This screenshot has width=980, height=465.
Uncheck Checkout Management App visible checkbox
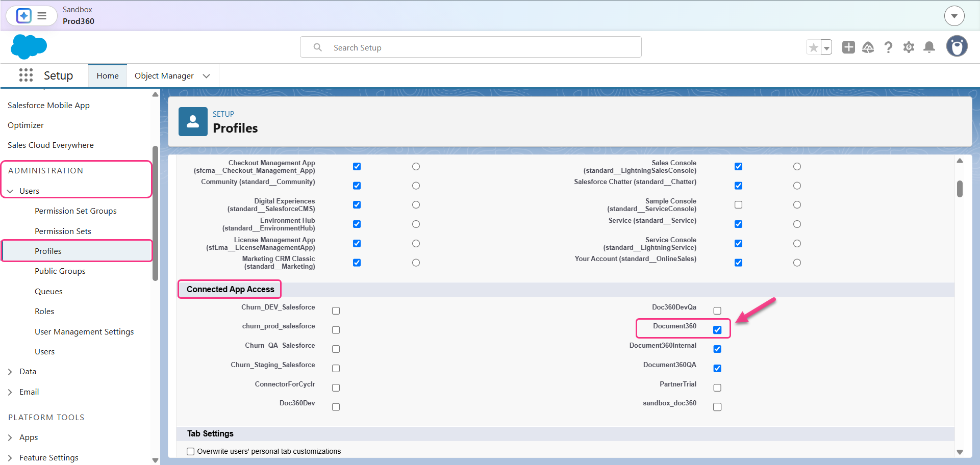tap(357, 167)
